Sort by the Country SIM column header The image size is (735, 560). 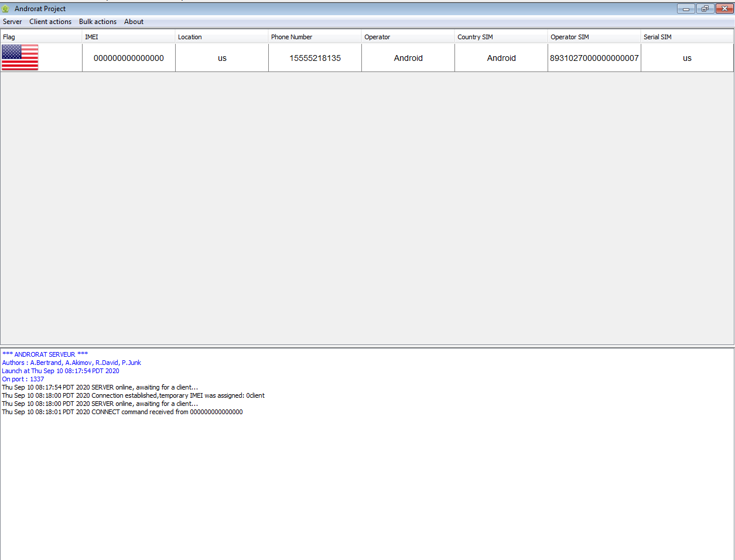(x=501, y=37)
